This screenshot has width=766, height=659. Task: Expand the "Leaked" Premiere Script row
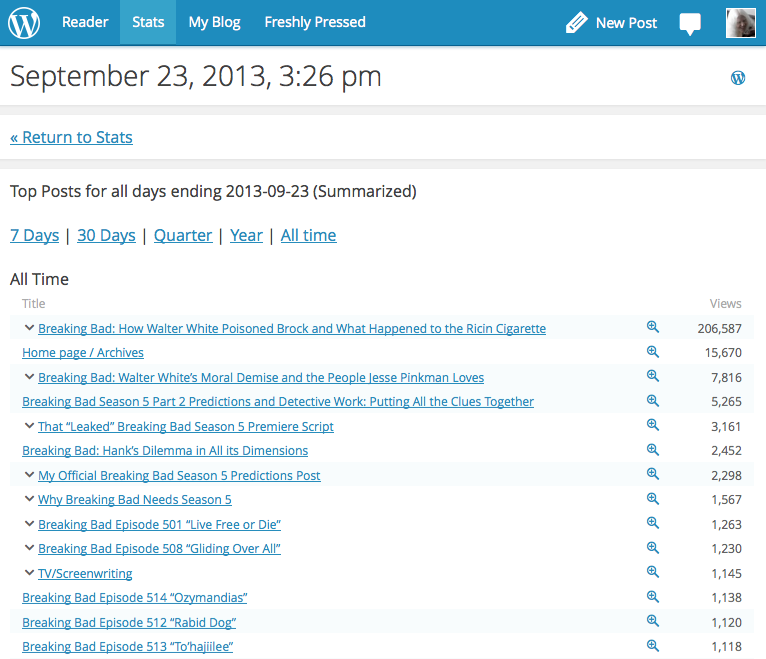click(x=29, y=426)
